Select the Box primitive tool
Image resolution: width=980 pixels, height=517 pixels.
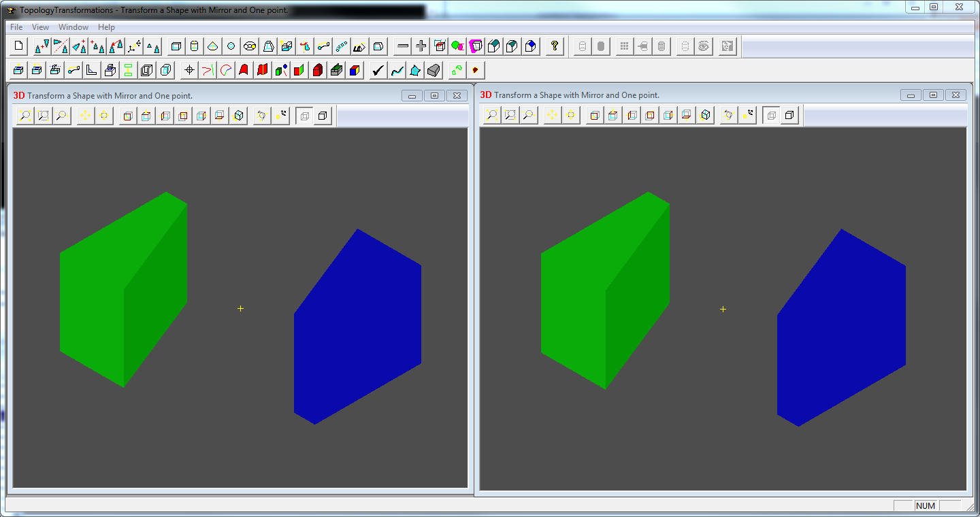coord(176,46)
